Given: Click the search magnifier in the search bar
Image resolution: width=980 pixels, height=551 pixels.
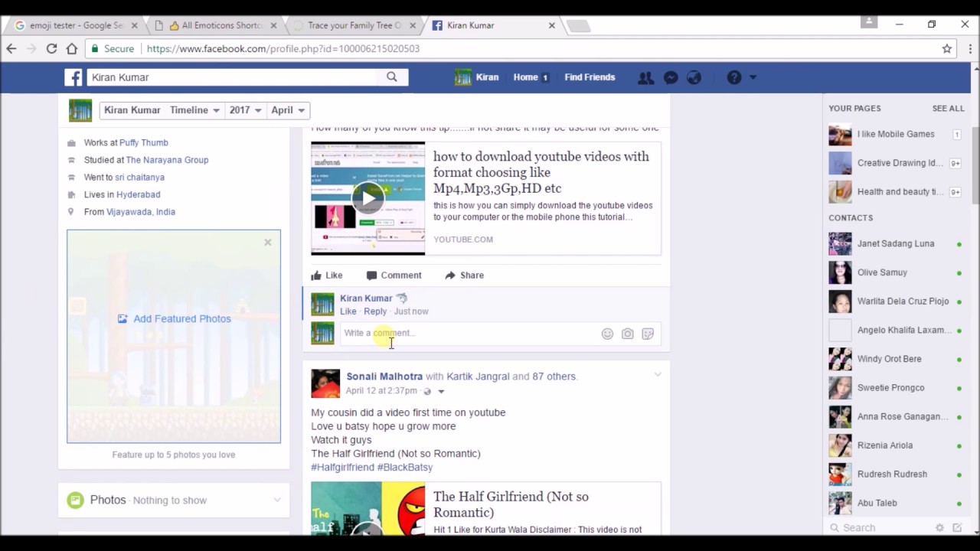Looking at the screenshot, I should click(x=391, y=77).
